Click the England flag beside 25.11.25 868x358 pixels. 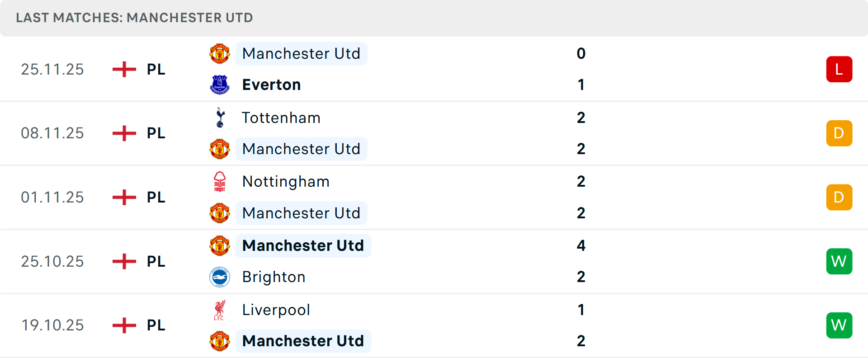coord(123,69)
